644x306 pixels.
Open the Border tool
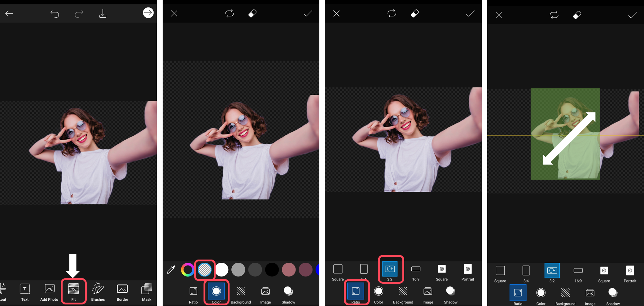point(122,291)
